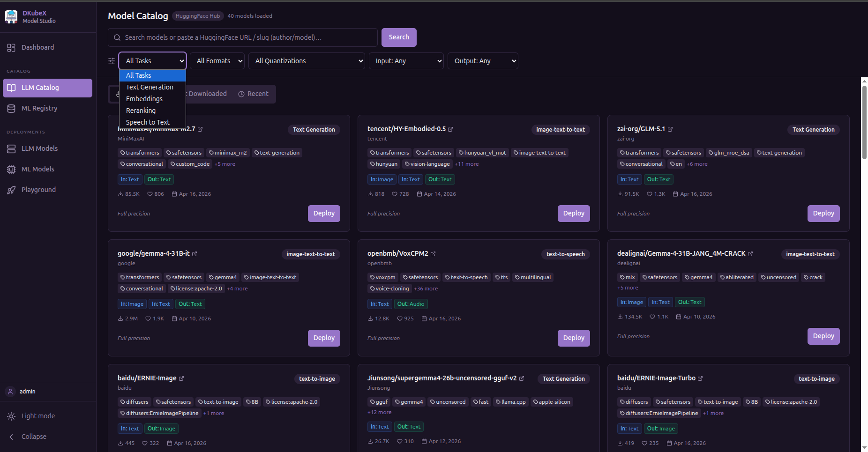Expand +4 more tags on gemma-4-31B-it card
The height and width of the screenshot is (452, 868).
[237, 289]
